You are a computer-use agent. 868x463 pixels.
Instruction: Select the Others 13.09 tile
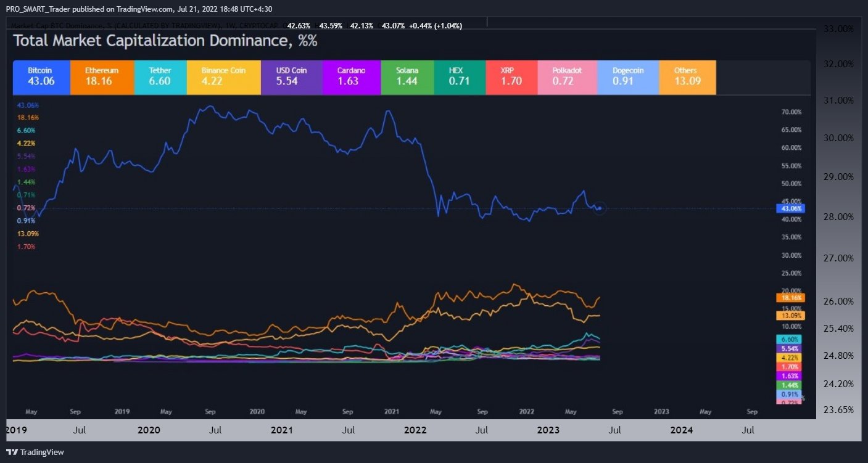pyautogui.click(x=687, y=77)
